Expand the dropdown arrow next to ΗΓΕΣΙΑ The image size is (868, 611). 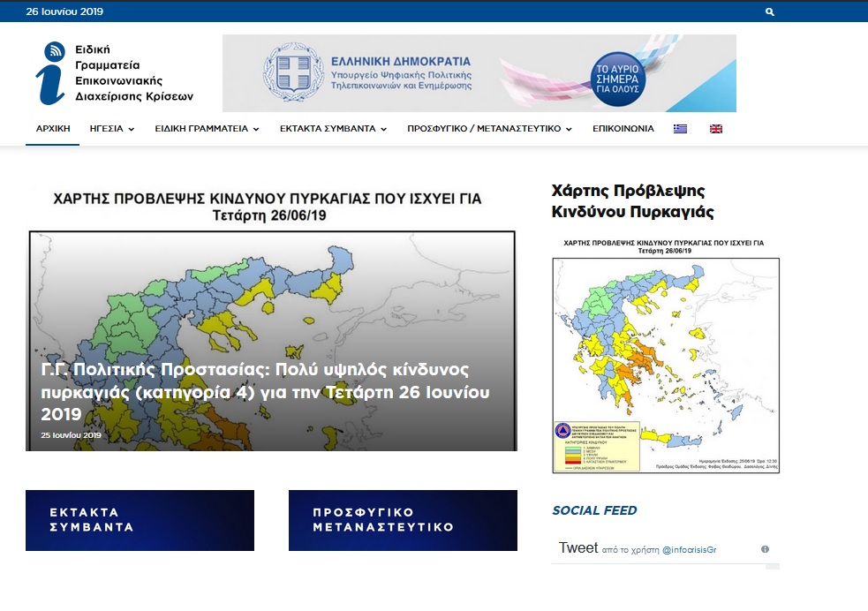click(x=132, y=129)
